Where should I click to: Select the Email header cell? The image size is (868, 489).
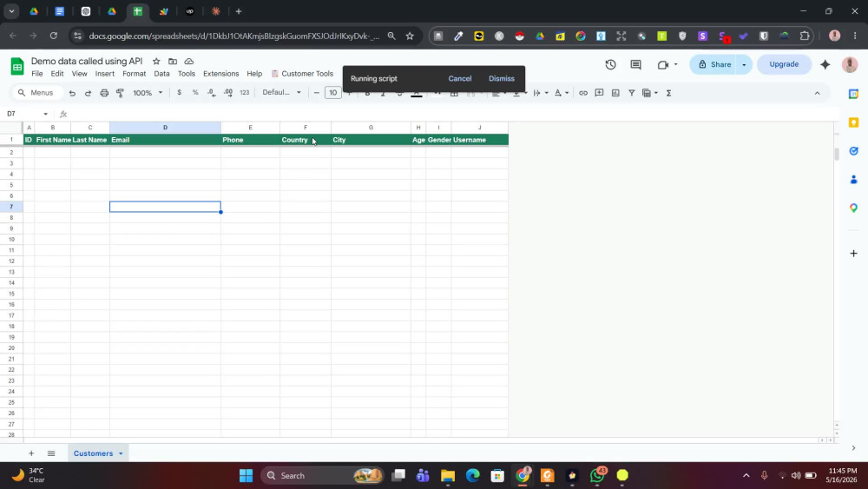pos(165,140)
